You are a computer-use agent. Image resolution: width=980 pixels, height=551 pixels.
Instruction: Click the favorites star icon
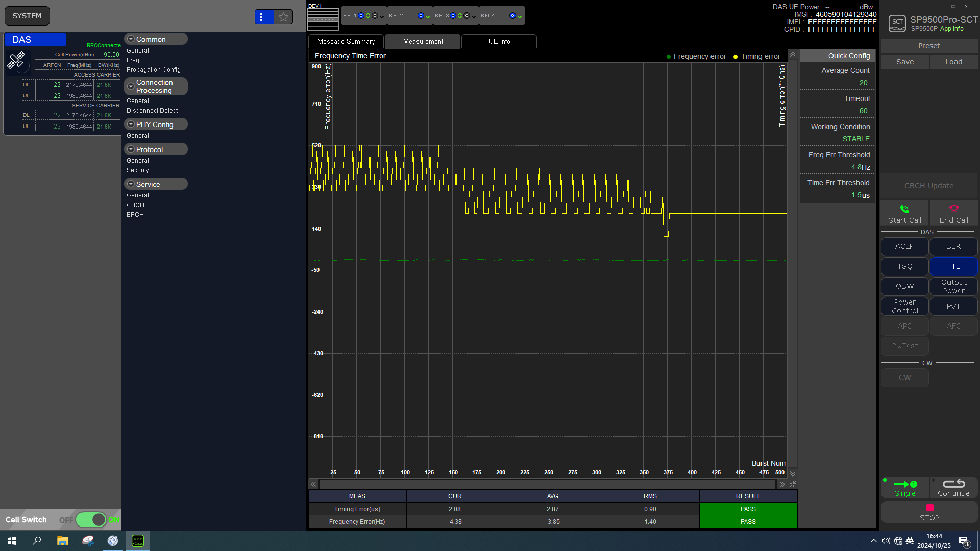tap(283, 17)
